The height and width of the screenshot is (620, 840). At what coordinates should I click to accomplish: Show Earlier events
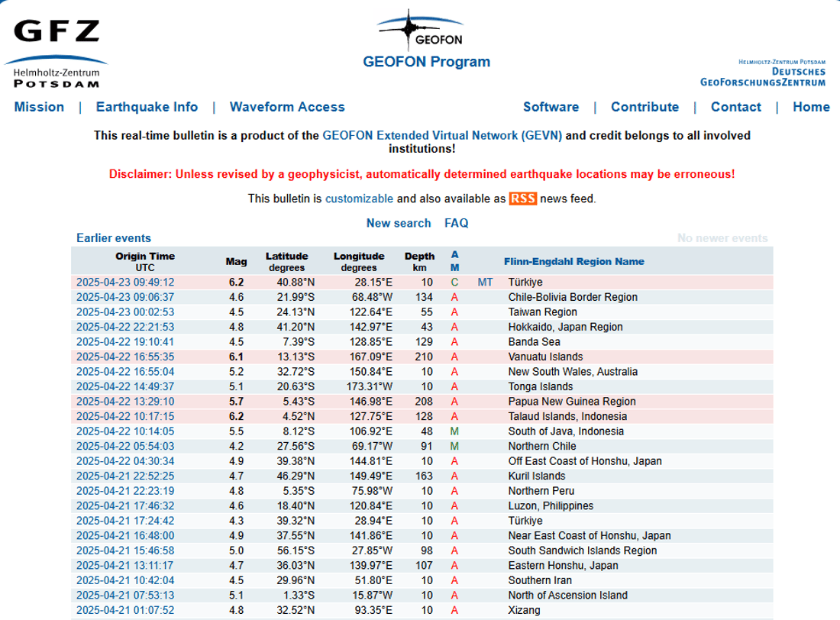114,238
